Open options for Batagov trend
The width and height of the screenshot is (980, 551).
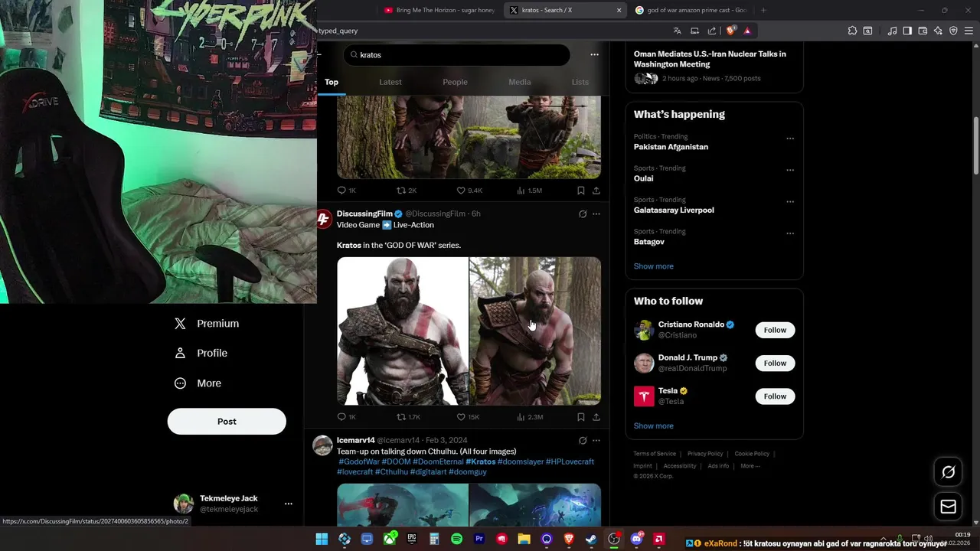pyautogui.click(x=790, y=233)
